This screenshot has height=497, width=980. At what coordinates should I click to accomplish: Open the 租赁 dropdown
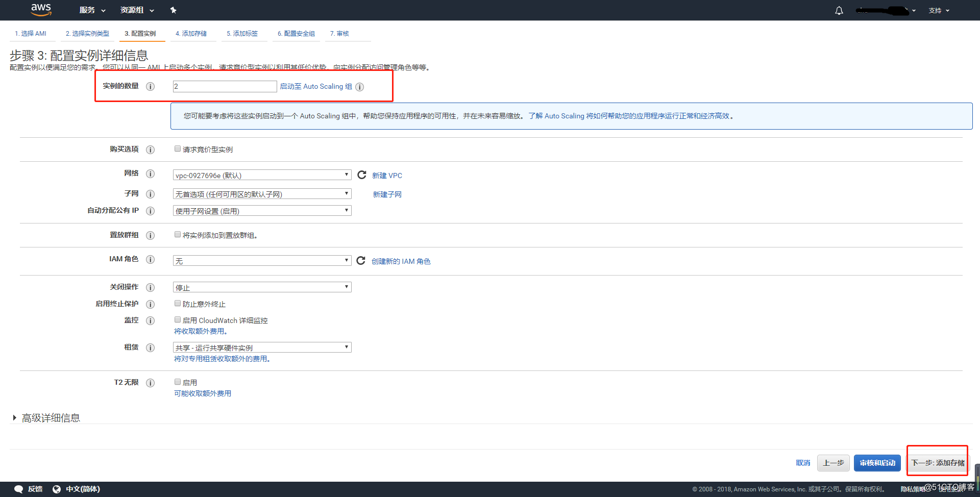click(262, 347)
